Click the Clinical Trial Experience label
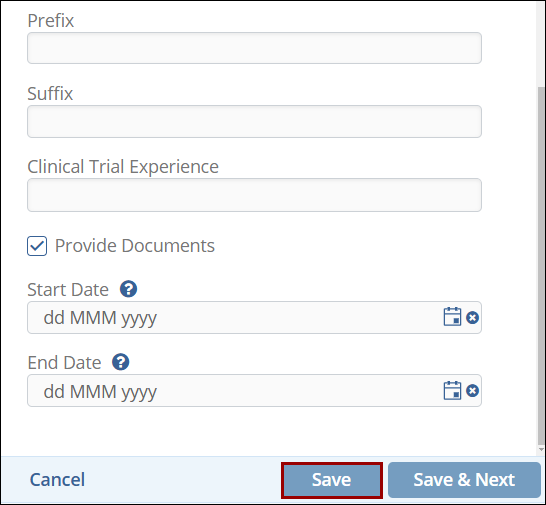 click(123, 166)
